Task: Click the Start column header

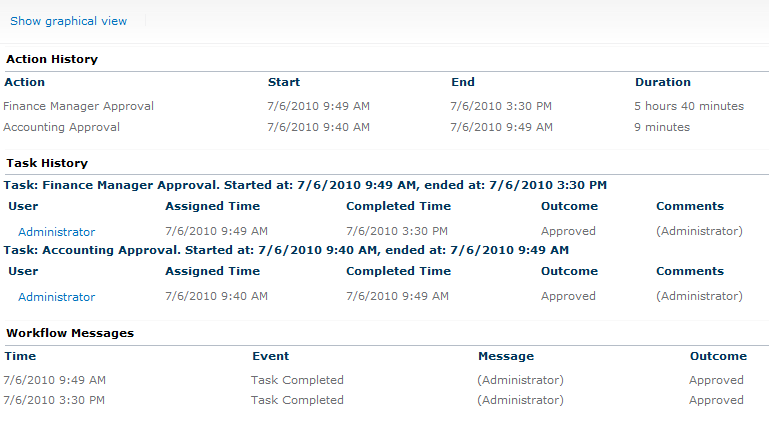Action: tap(284, 82)
